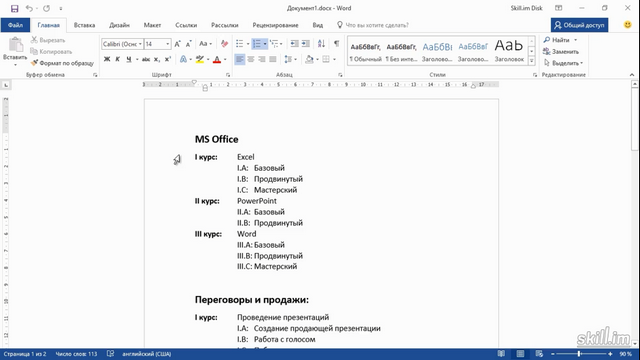Image resolution: width=640 pixels, height=360 pixels.
Task: Apply subscript formatting
Action: [x=157, y=60]
